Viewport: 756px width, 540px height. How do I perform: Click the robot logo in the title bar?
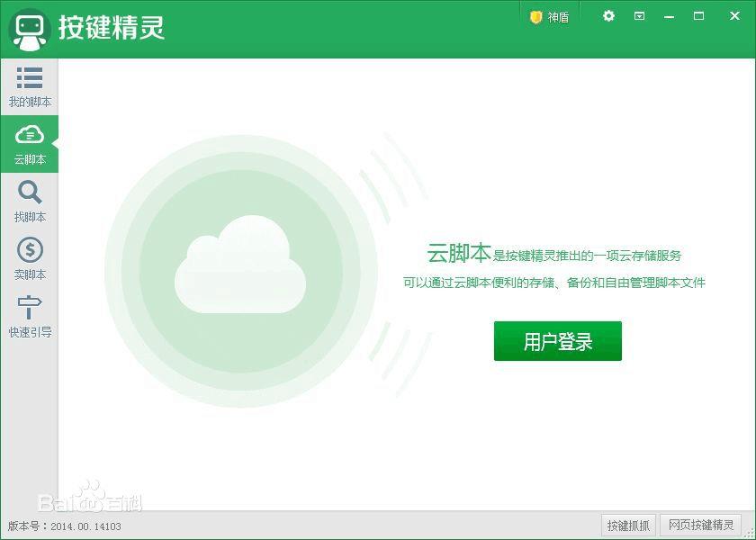point(30,27)
